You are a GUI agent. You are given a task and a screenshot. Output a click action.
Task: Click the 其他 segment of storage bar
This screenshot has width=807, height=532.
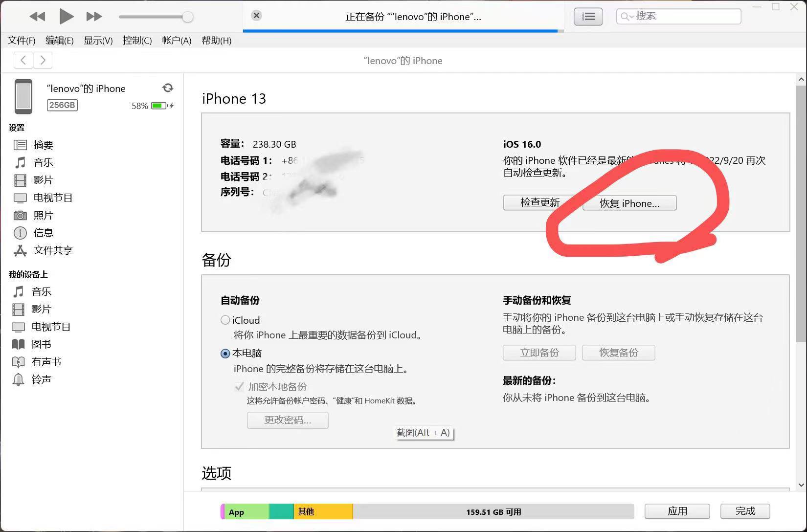pos(323,512)
